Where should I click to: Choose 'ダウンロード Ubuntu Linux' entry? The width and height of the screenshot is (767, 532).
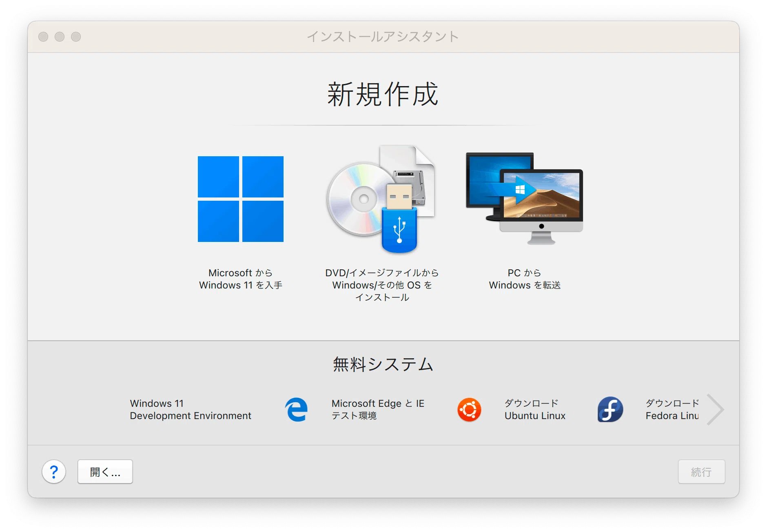[535, 410]
